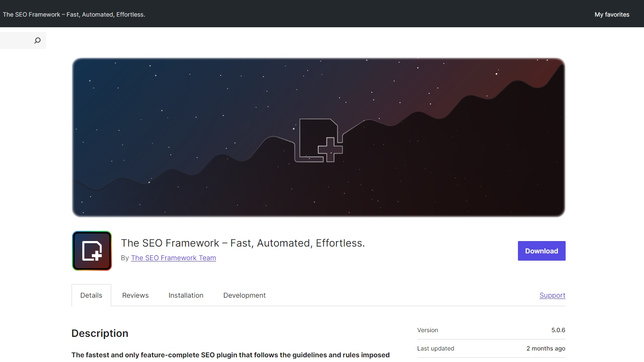Screen dimensions: 644x362
Task: Click the "2 months ago" updated value
Action: [546, 349]
